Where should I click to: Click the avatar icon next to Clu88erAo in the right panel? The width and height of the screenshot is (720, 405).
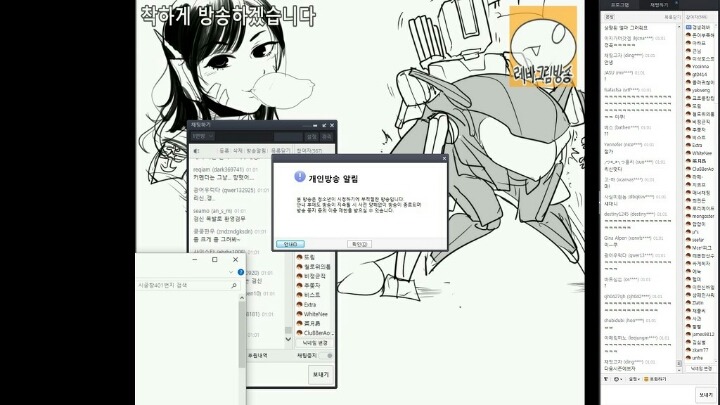688,169
